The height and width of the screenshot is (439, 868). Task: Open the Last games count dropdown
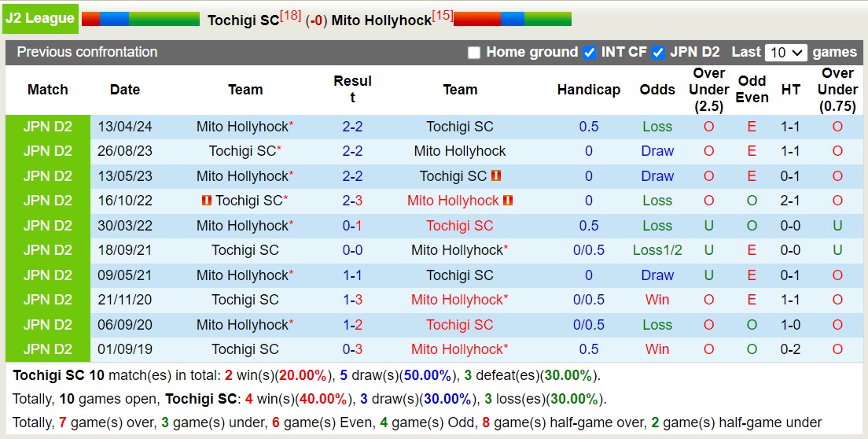tap(785, 53)
